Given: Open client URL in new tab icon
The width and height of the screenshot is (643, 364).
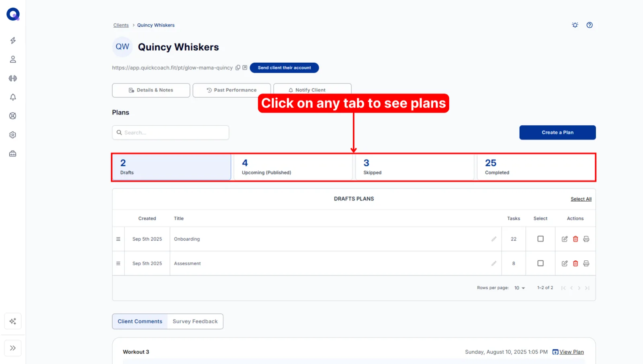Looking at the screenshot, I should (245, 67).
